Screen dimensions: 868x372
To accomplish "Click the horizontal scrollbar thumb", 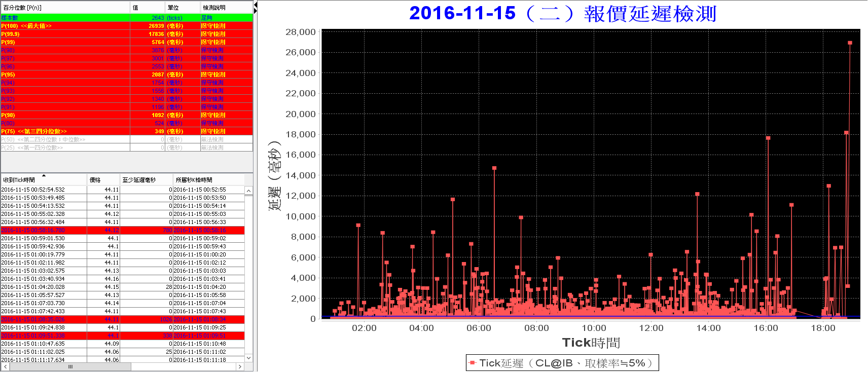I will [x=70, y=366].
